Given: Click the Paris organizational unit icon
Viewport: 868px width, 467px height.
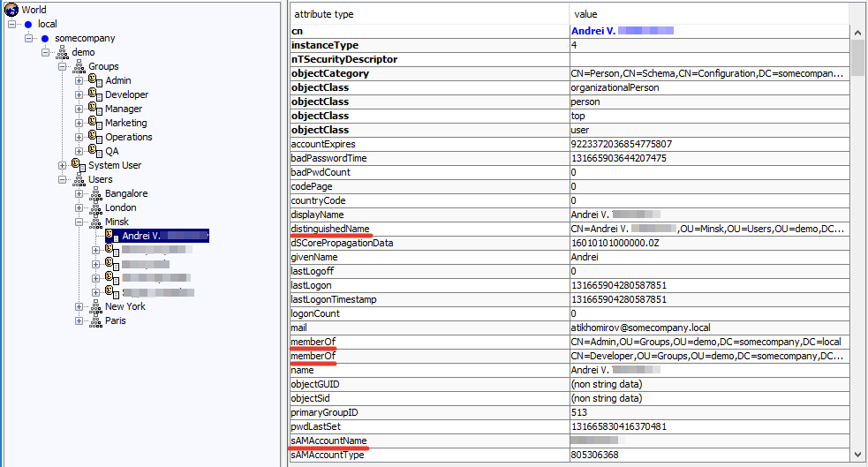Looking at the screenshot, I should point(95,320).
